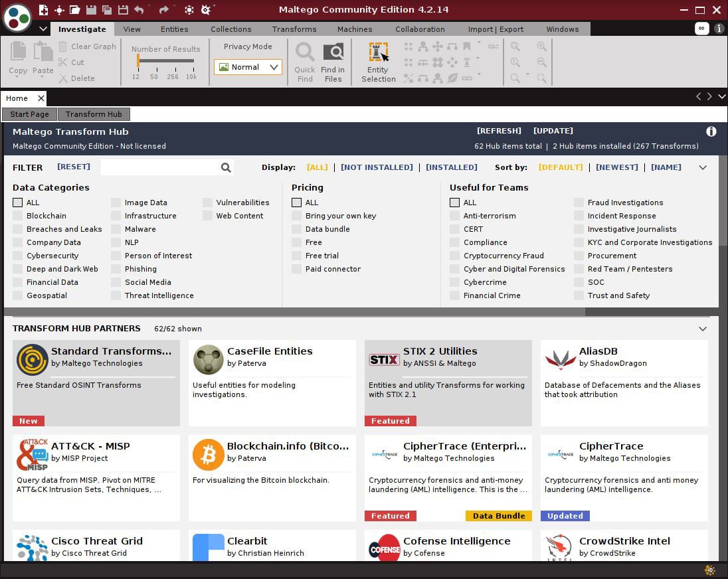Click the [RESET] filter link

(x=73, y=167)
